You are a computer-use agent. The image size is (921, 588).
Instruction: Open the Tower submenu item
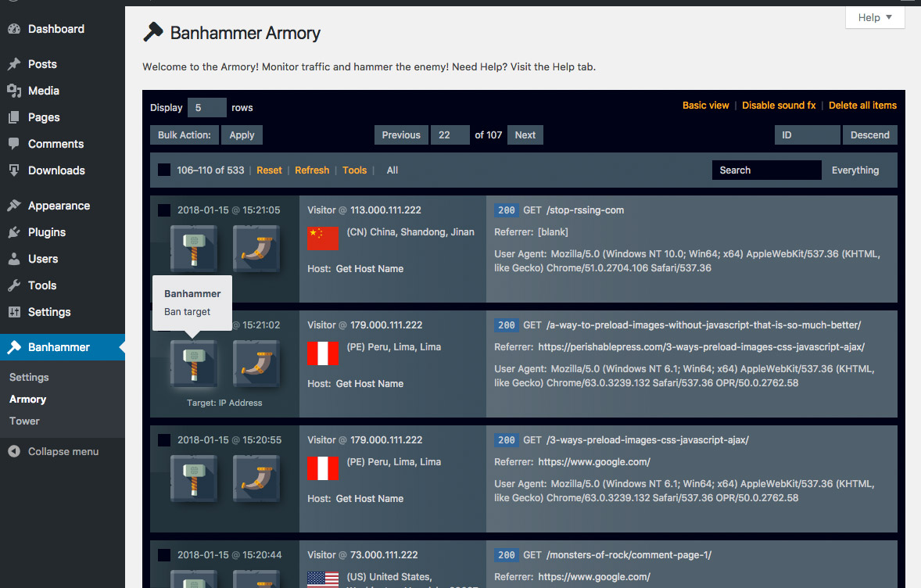[24, 421]
